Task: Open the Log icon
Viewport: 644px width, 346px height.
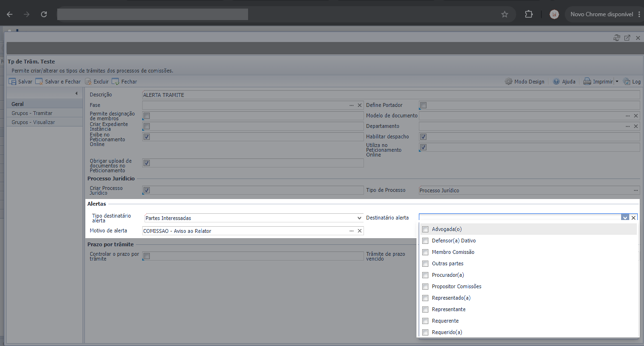Action: tap(626, 82)
